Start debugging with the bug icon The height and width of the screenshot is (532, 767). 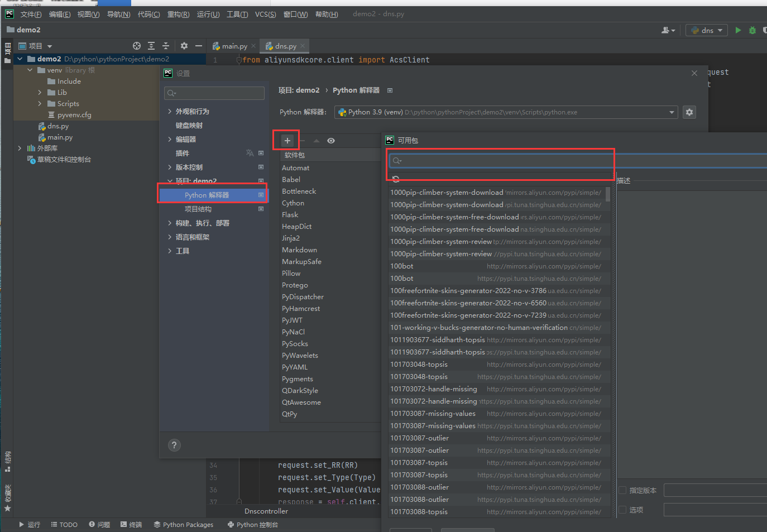point(752,30)
